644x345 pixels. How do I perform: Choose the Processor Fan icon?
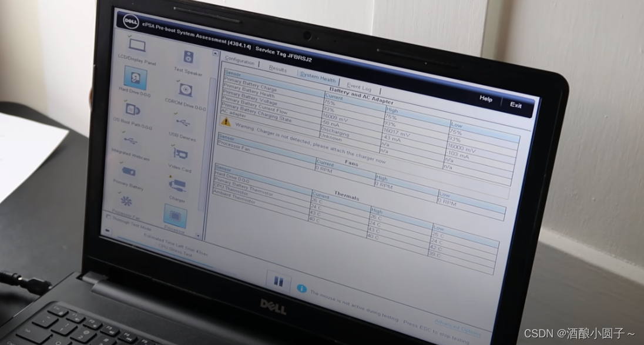(126, 201)
